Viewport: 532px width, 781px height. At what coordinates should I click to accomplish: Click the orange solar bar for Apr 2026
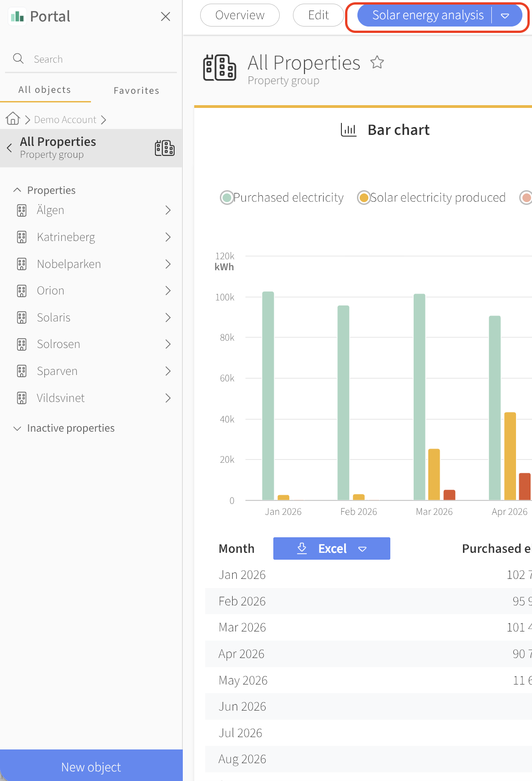pos(510,456)
